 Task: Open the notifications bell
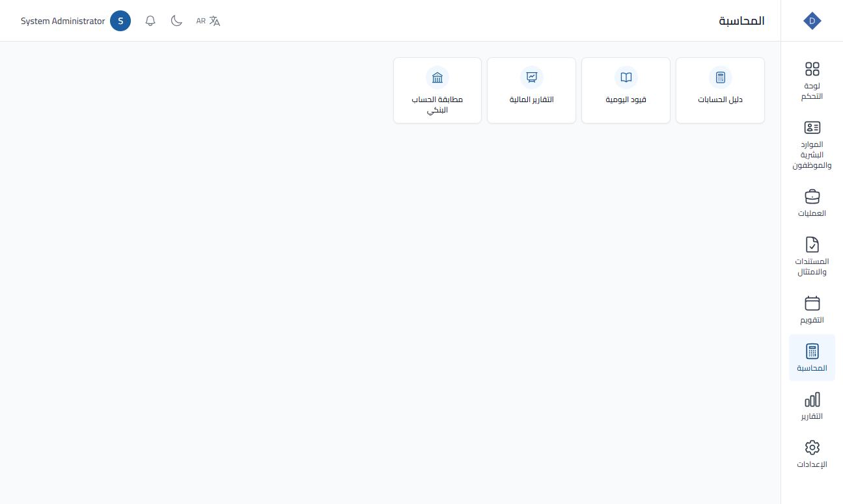tap(150, 21)
